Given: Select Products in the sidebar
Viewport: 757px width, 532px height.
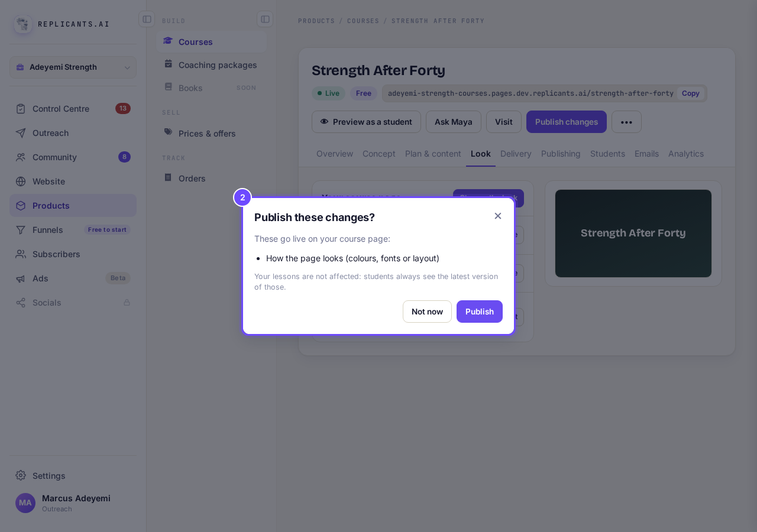Looking at the screenshot, I should coord(73,205).
